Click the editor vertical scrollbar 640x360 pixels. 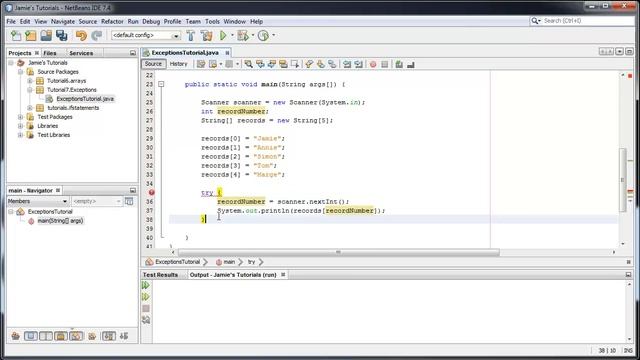(x=622, y=180)
